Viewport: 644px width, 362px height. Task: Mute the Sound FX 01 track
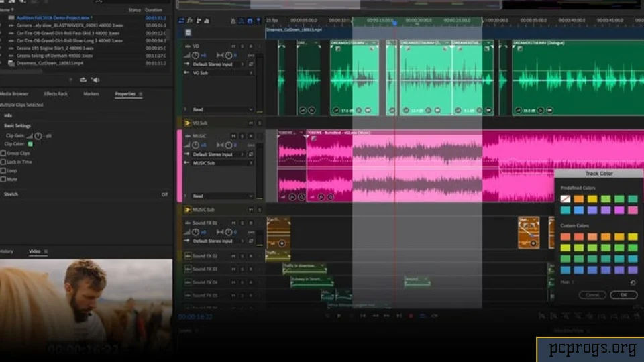coord(233,223)
